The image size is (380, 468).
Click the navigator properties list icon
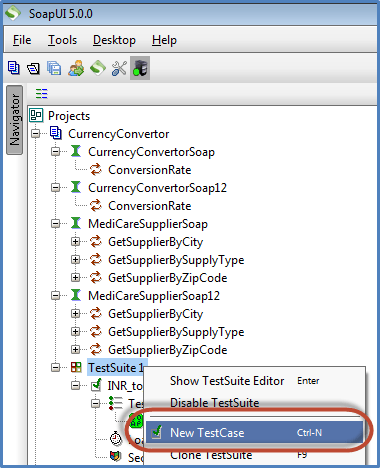coord(42,94)
